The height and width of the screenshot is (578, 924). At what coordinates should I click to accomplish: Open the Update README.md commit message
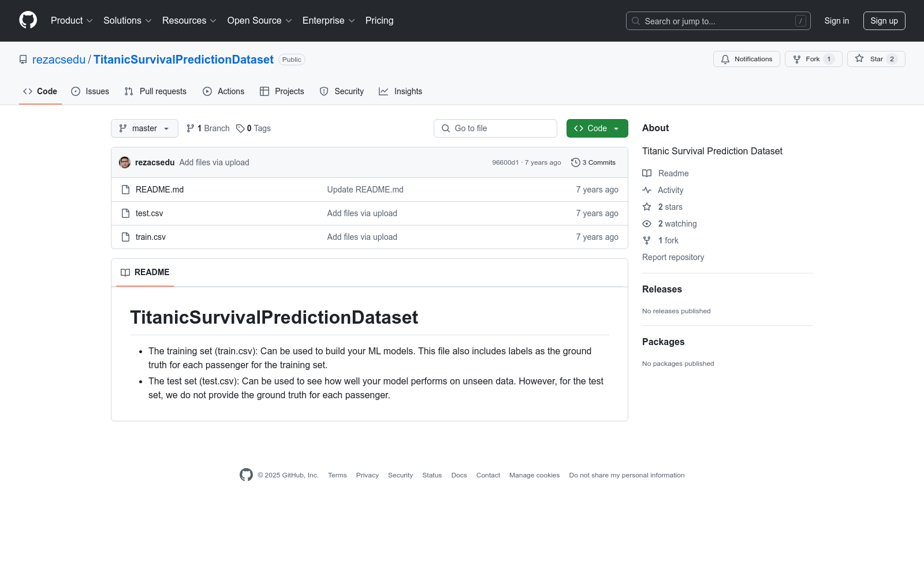[x=366, y=190]
